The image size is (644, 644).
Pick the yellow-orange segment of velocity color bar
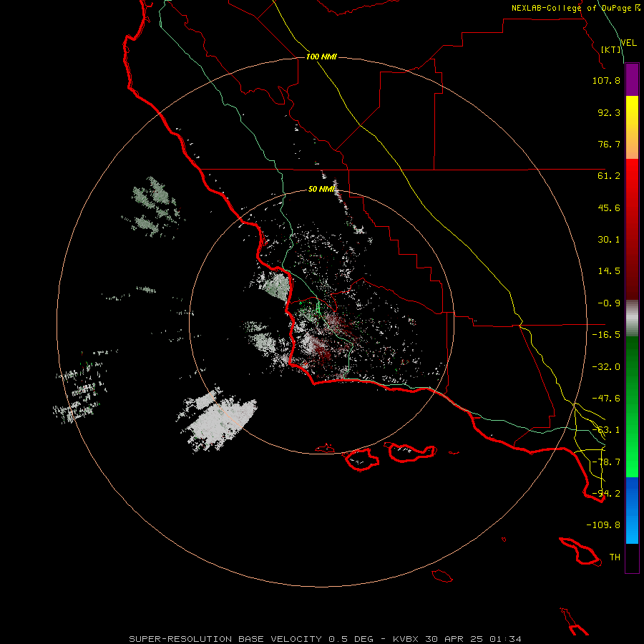click(632, 127)
